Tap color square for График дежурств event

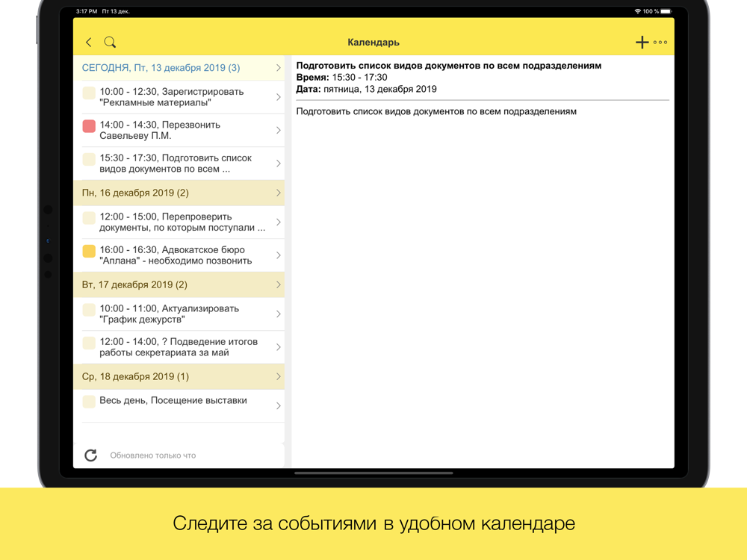89,310
